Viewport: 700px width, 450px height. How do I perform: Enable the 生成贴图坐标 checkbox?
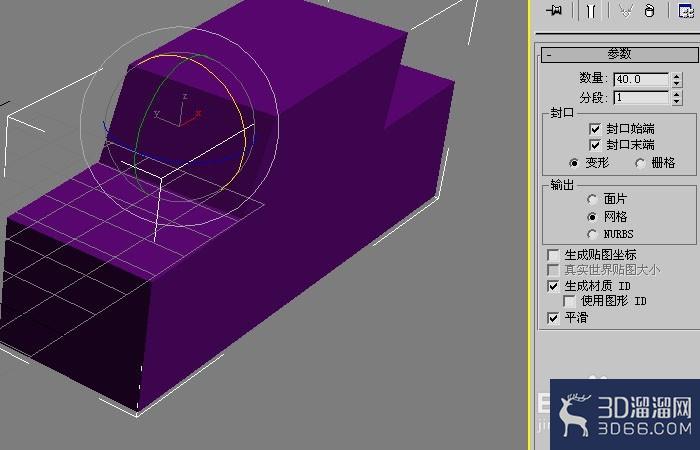click(x=553, y=255)
